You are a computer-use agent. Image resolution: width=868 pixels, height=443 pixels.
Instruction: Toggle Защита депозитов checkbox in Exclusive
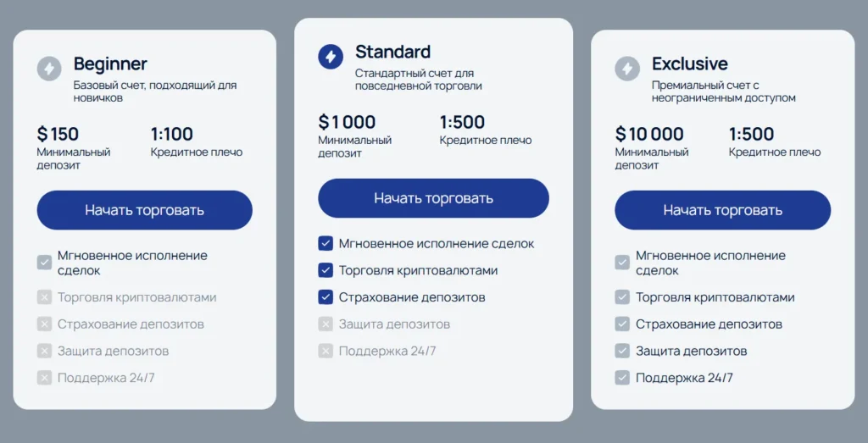[x=622, y=351]
